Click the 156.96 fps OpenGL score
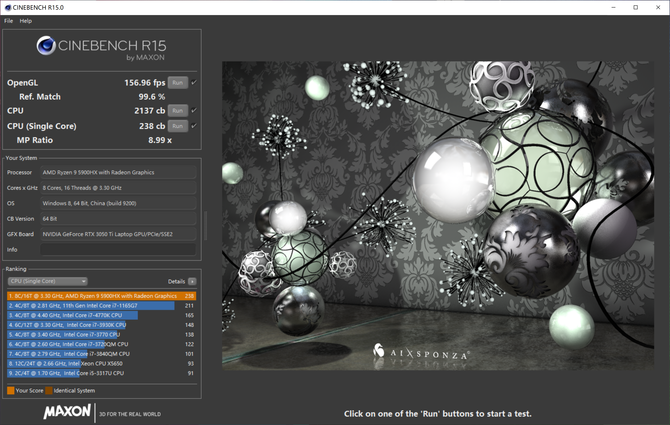Viewport: 670px width, 425px height. 144,83
